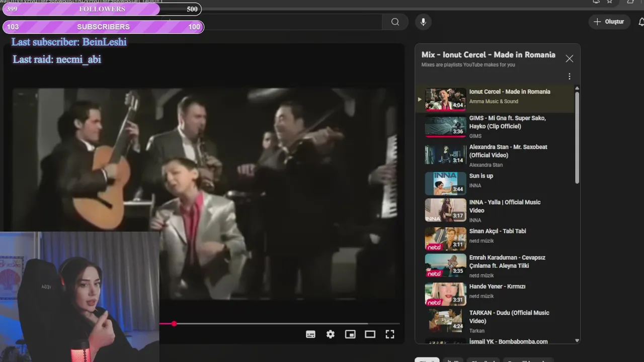644x362 pixels.
Task: Play Ionut Cercel - Made in Romania
Action: pyautogui.click(x=496, y=99)
